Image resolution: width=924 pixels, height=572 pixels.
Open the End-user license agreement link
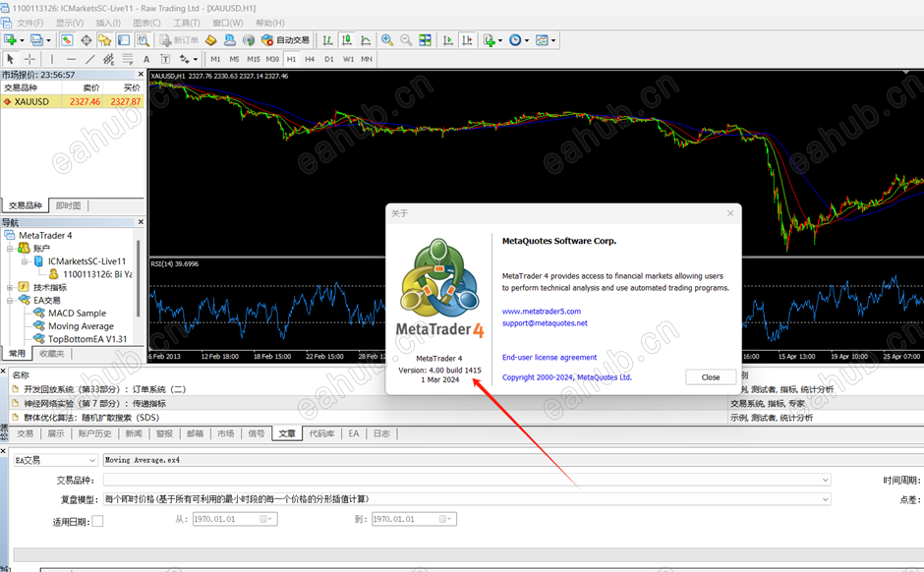point(549,358)
